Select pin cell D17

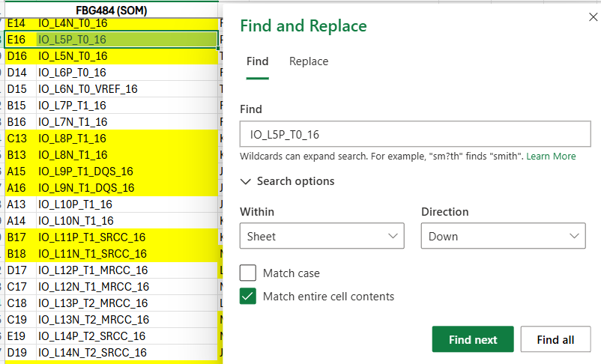[20, 270]
